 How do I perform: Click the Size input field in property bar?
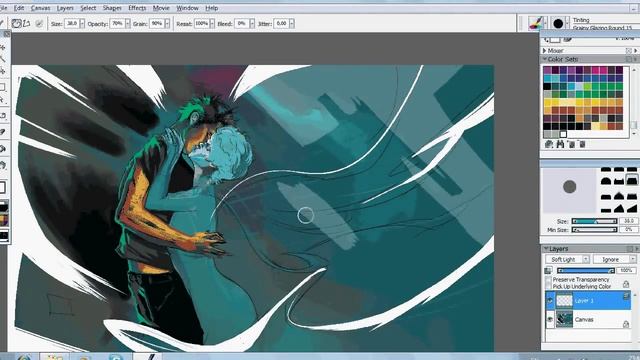point(72,24)
